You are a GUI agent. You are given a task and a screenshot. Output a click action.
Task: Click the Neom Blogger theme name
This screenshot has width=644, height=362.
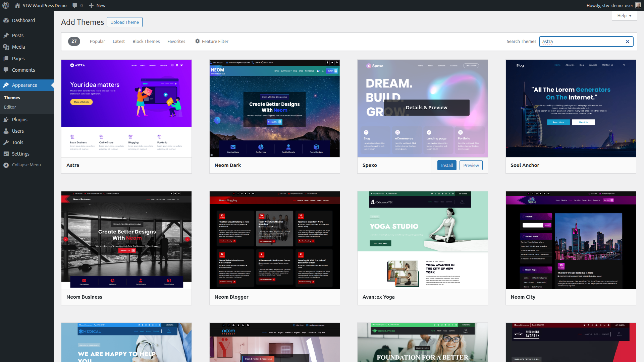(x=231, y=297)
